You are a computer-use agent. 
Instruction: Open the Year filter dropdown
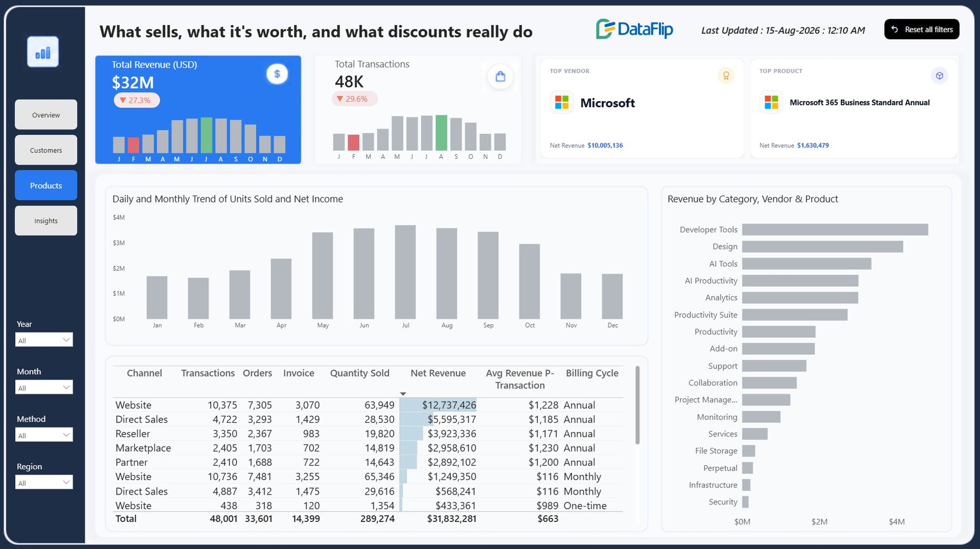coord(44,340)
